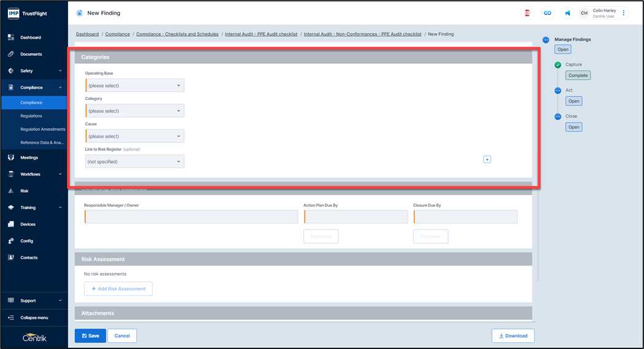
Task: Open the Link to Risk Register dropdown
Action: 134,161
